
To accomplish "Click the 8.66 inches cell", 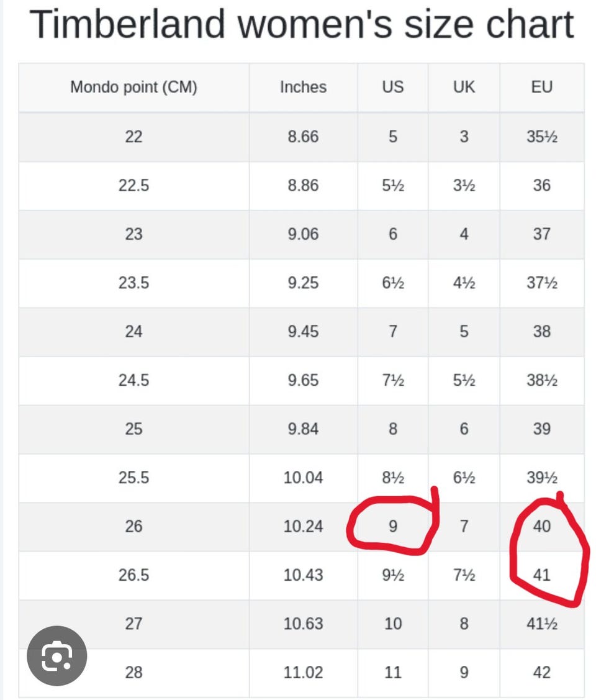I will pyautogui.click(x=304, y=137).
